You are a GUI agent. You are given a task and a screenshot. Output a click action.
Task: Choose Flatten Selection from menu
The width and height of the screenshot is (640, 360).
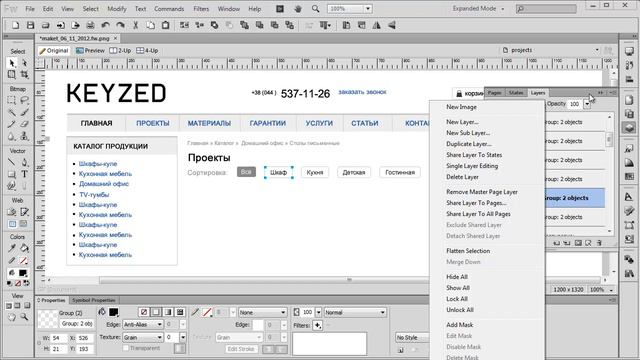pyautogui.click(x=468, y=251)
